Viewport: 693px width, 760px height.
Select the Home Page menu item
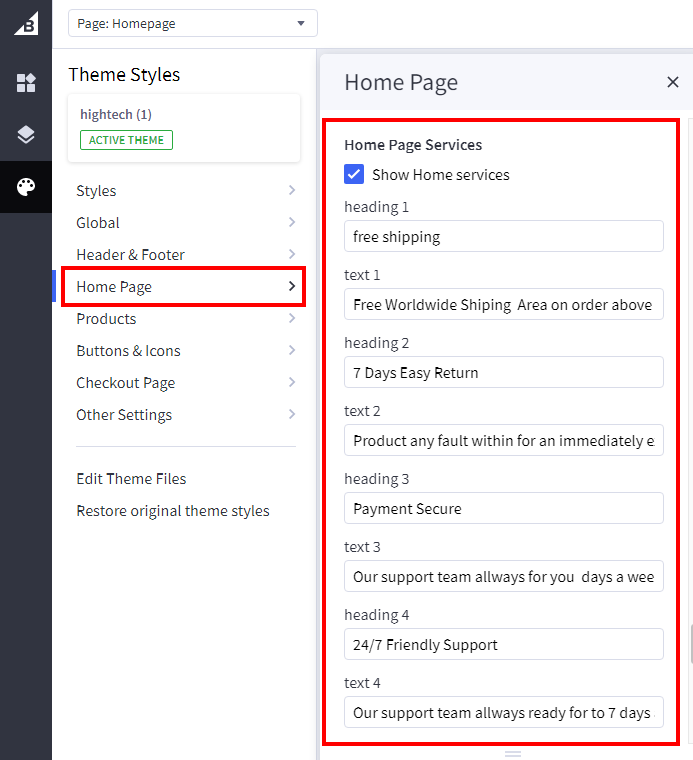tap(184, 287)
